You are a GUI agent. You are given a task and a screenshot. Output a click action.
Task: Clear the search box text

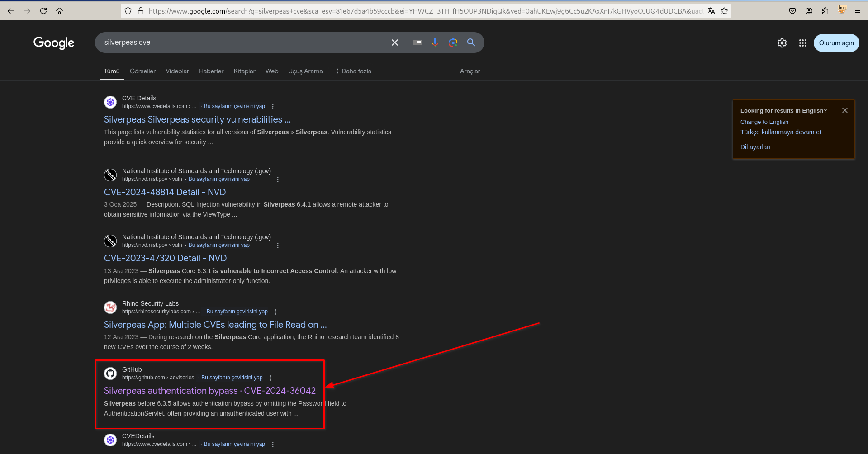pyautogui.click(x=394, y=43)
